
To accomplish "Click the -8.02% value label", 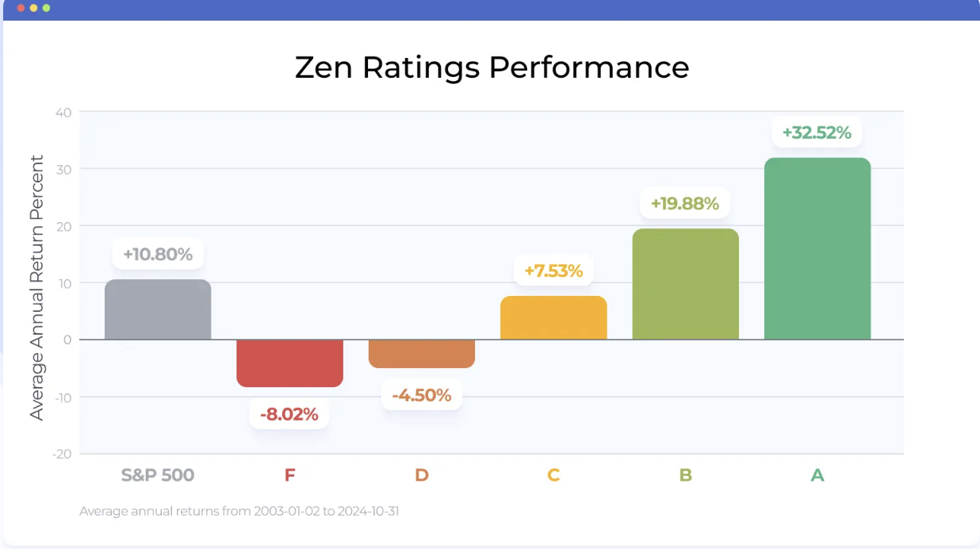I will 289,414.
